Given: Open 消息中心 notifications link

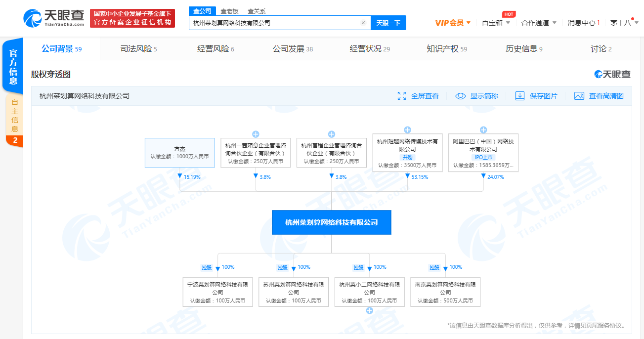Looking at the screenshot, I should point(583,23).
